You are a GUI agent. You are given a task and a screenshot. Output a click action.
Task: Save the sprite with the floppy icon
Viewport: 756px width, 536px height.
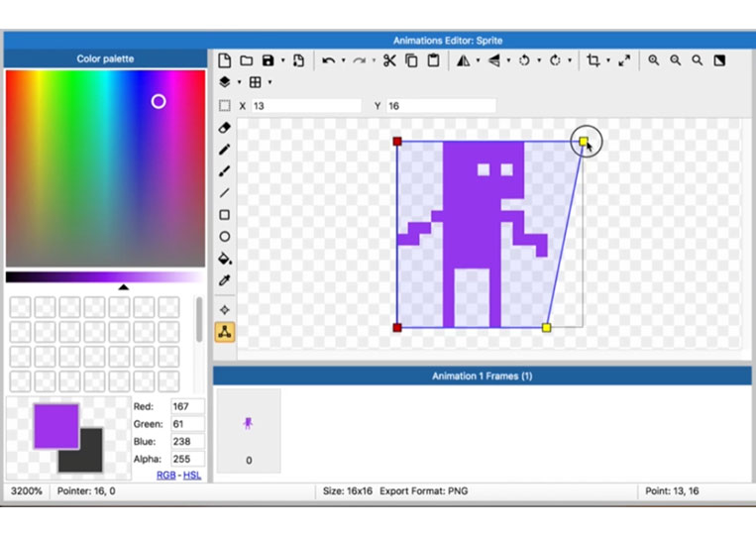click(269, 60)
